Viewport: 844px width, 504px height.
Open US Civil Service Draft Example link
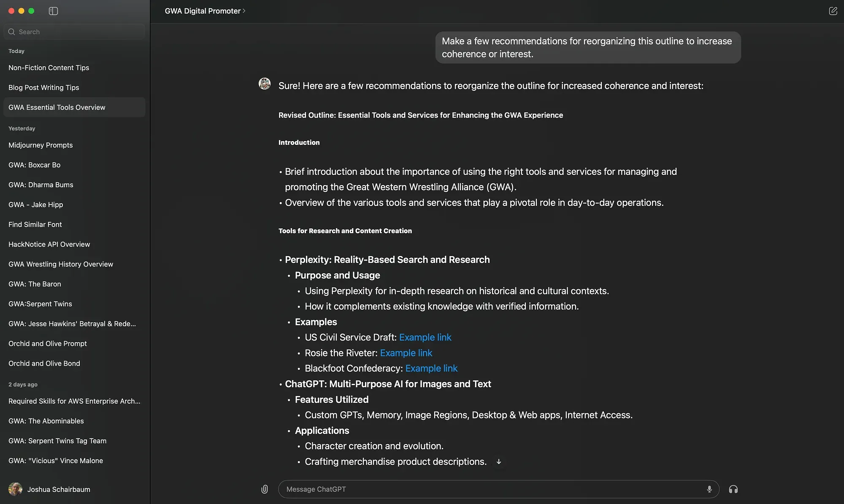(425, 337)
